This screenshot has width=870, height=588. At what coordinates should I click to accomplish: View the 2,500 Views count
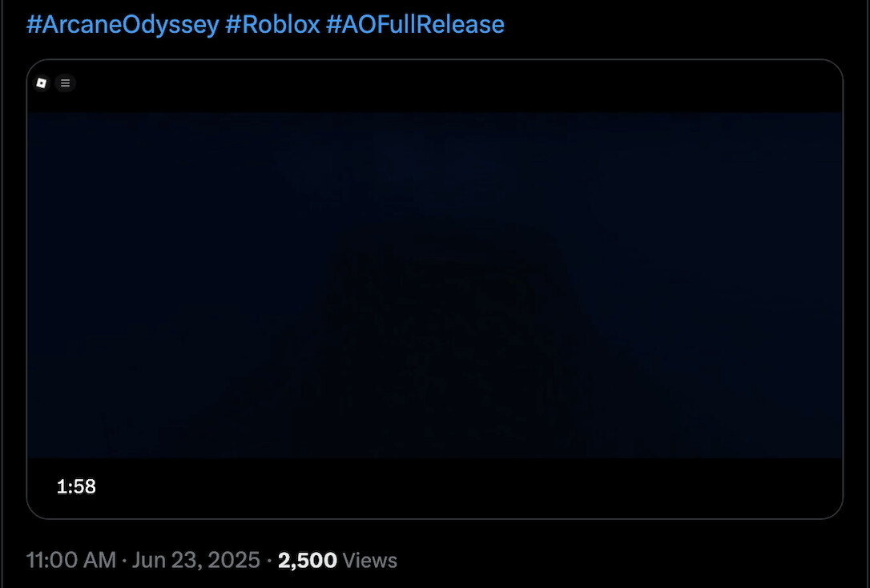pyautogui.click(x=308, y=560)
